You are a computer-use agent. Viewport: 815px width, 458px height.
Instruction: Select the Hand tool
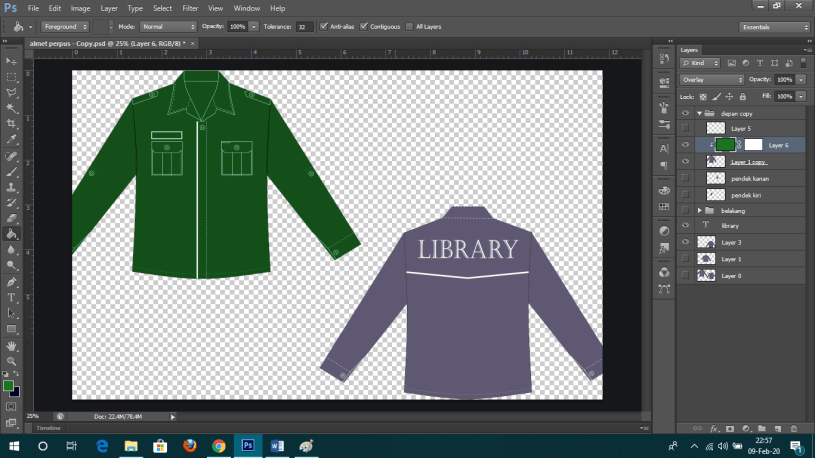click(x=11, y=345)
